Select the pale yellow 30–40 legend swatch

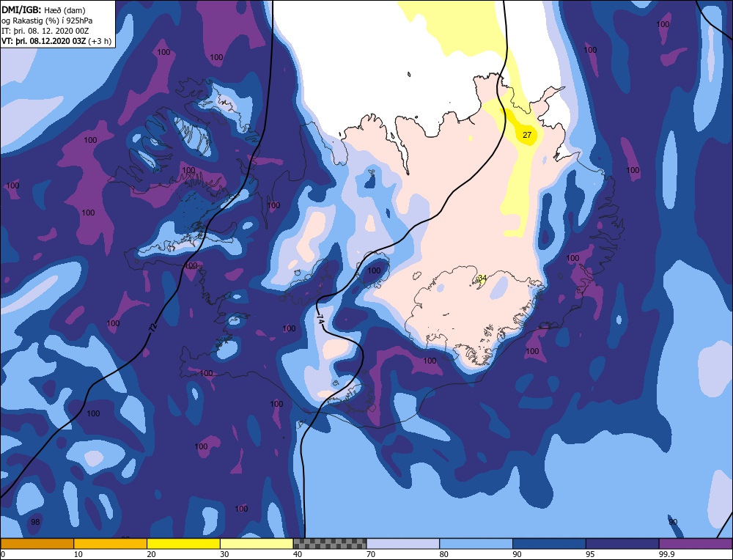(257, 543)
